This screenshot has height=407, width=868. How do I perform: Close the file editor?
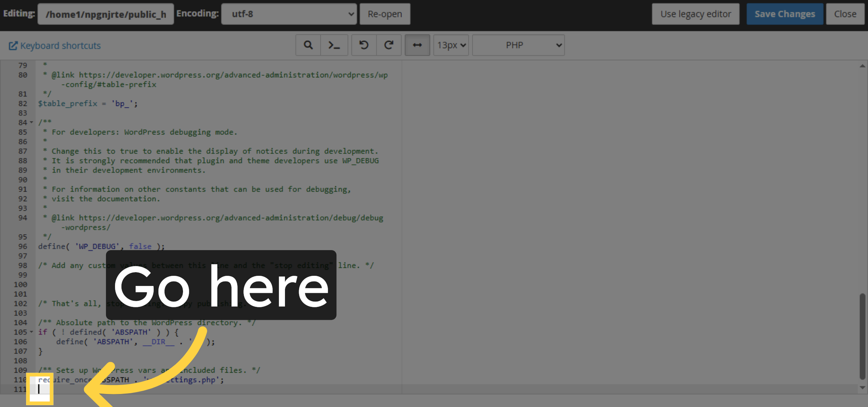(845, 14)
